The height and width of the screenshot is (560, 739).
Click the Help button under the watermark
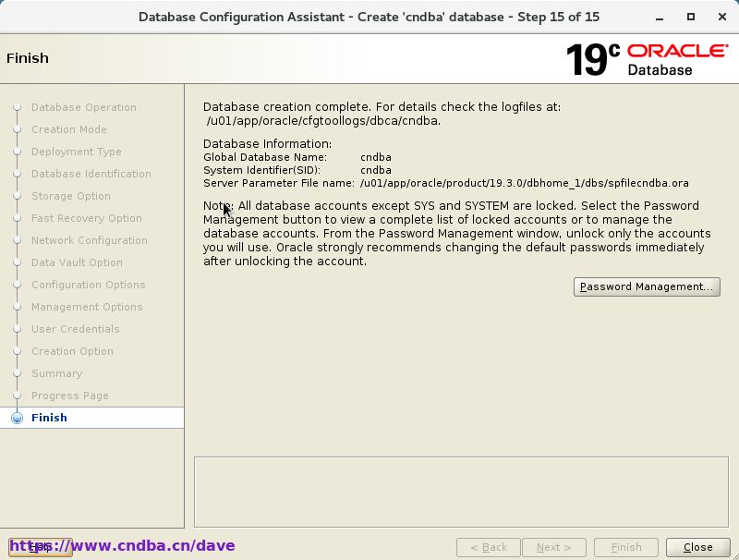click(x=40, y=547)
